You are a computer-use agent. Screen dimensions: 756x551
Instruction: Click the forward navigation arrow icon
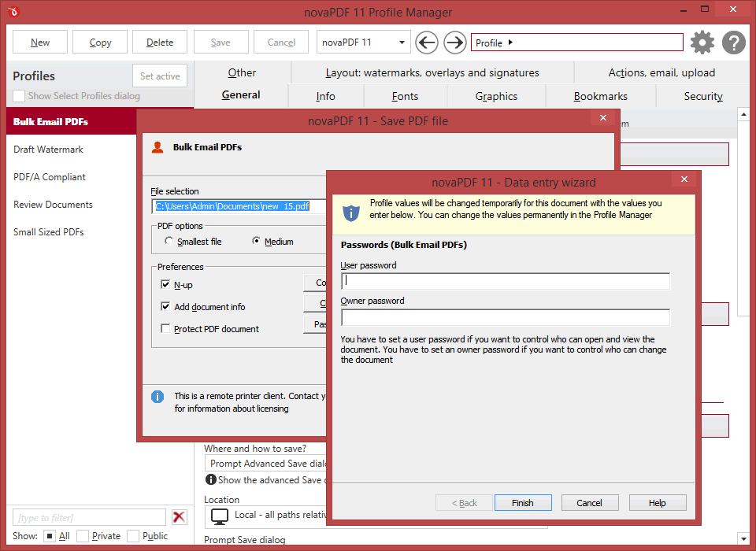click(x=454, y=43)
